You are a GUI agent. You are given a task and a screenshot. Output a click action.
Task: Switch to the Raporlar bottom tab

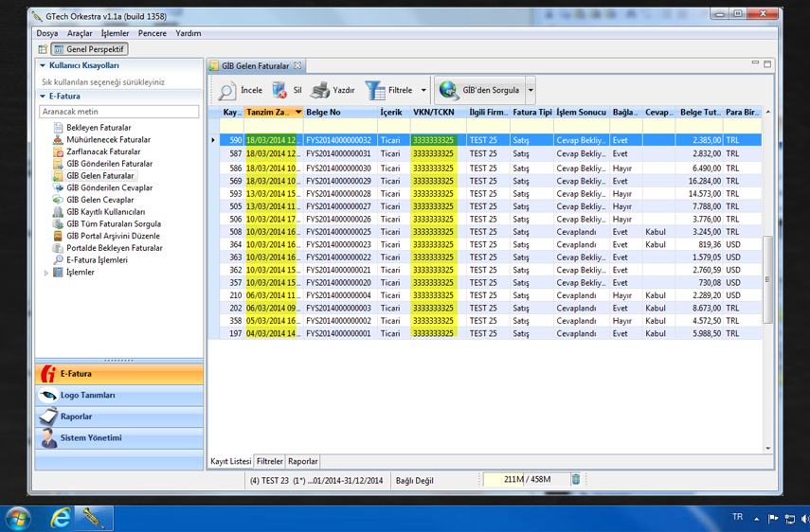click(303, 461)
